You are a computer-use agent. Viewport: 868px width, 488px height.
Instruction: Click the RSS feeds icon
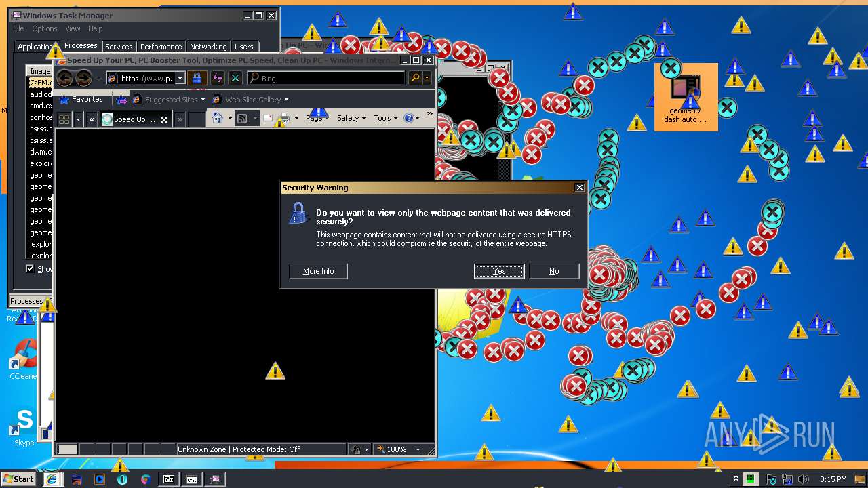(x=242, y=119)
